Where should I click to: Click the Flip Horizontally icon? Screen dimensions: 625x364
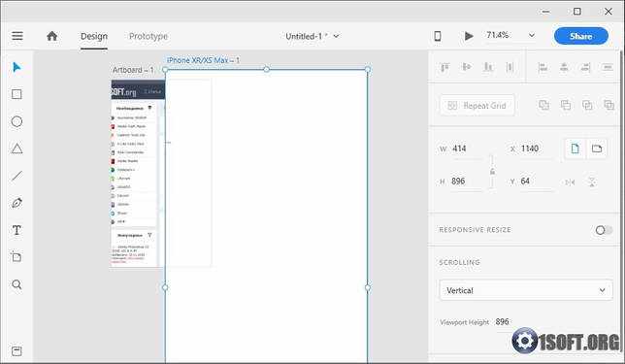click(x=570, y=182)
